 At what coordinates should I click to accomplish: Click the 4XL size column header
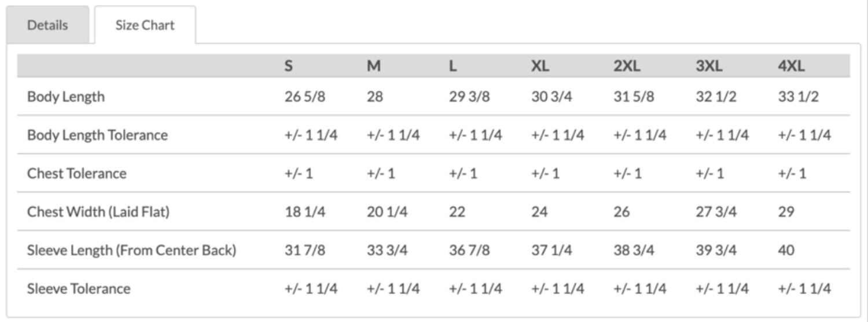792,66
